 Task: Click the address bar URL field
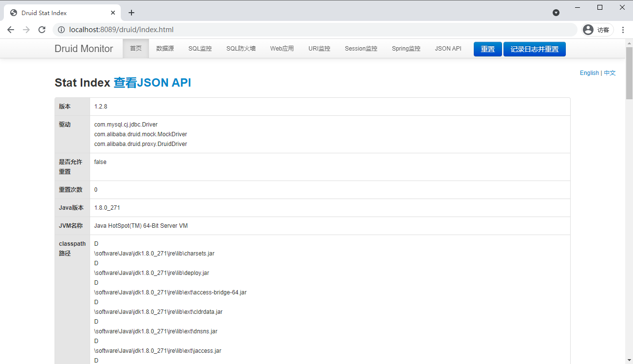pyautogui.click(x=315, y=30)
